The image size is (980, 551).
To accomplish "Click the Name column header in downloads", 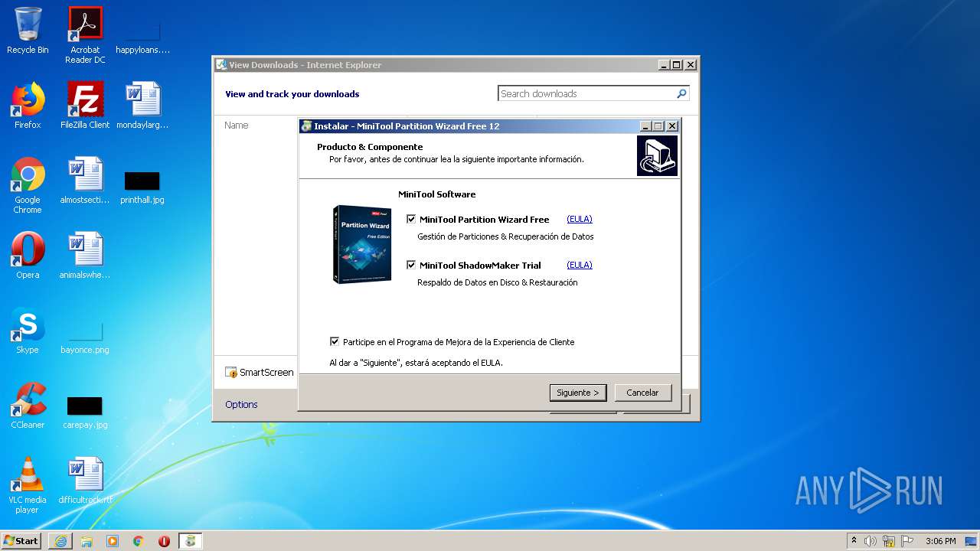I will pos(236,125).
